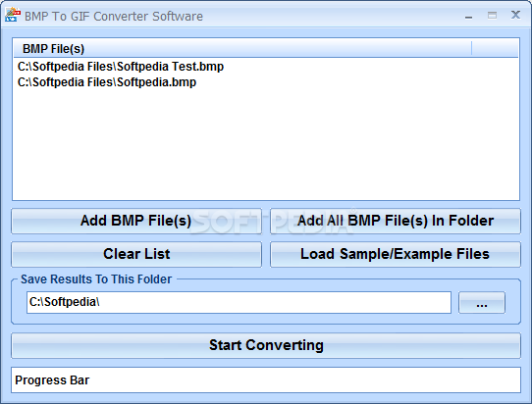Close the BMP To GIF Converter window
This screenshot has height=404, width=532.
(x=515, y=15)
